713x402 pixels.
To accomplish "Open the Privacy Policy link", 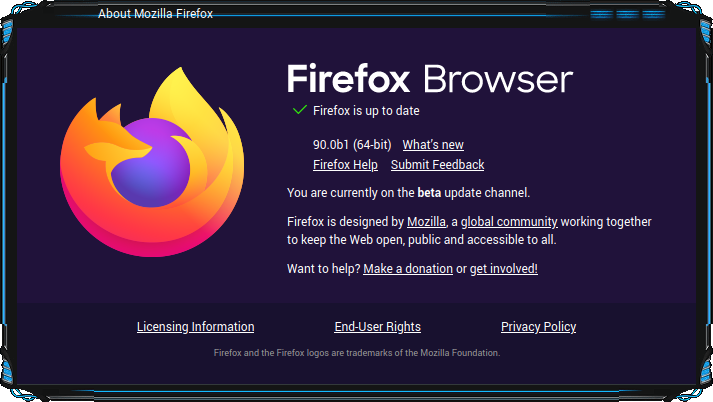I will point(538,327).
